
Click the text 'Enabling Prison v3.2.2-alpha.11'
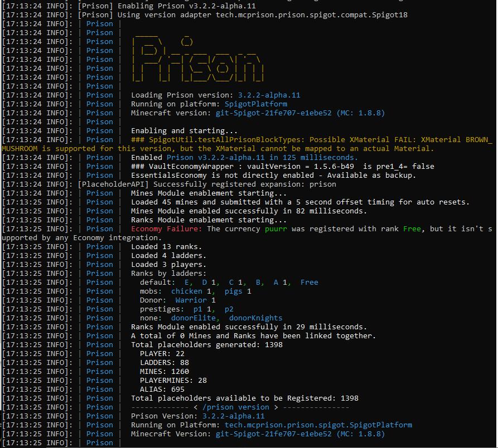tap(187, 6)
